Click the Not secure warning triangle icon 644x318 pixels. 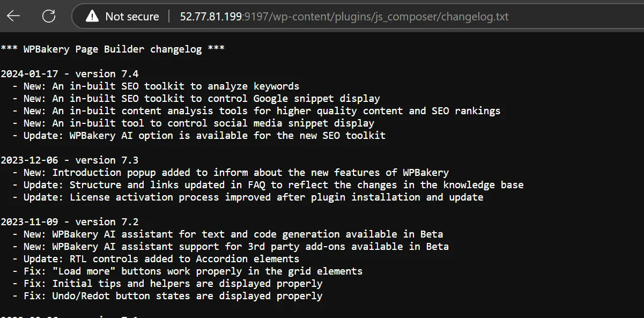92,17
